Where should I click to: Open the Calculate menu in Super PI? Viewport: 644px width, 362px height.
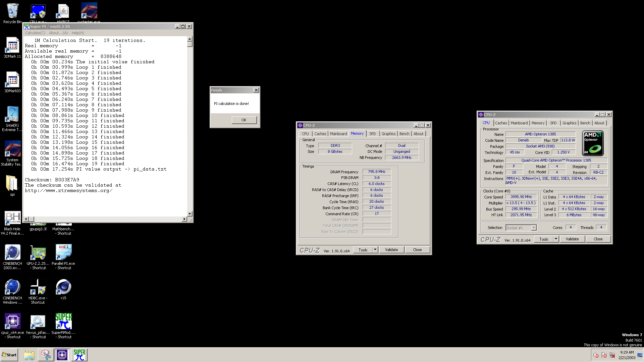click(35, 33)
